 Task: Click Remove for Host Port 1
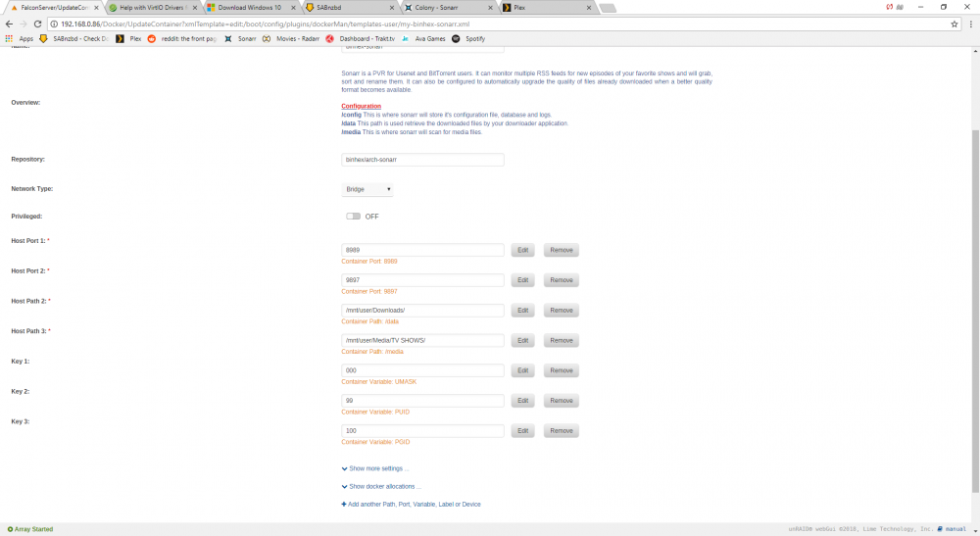pyautogui.click(x=562, y=250)
